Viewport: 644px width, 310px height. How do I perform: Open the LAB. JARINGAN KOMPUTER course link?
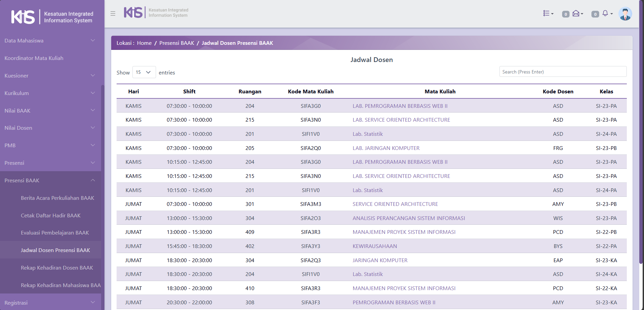386,148
